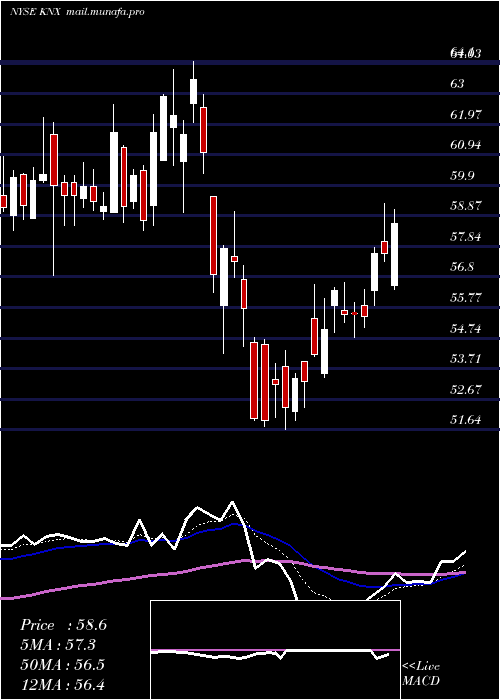Click the 63 price axis label

click(457, 84)
